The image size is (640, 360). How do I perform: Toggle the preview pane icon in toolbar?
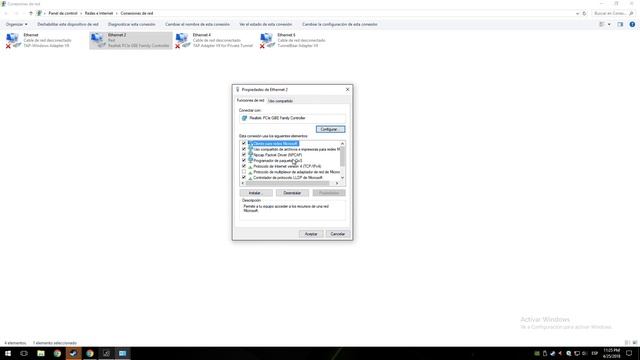point(620,24)
